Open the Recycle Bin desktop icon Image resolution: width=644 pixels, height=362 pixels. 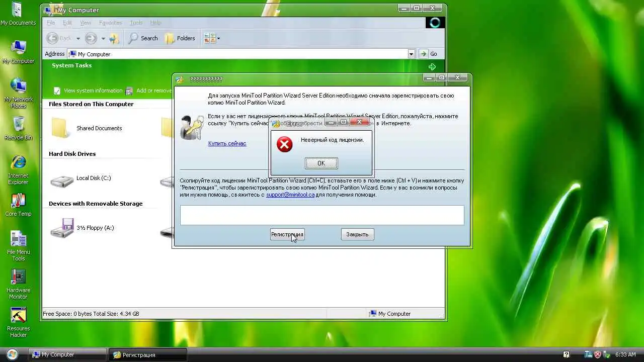click(18, 128)
